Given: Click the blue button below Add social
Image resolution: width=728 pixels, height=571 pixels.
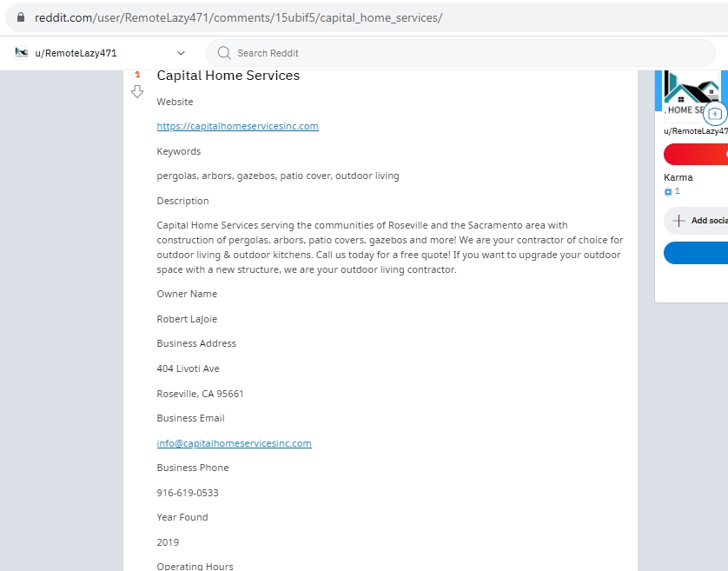Looking at the screenshot, I should click(x=696, y=253).
